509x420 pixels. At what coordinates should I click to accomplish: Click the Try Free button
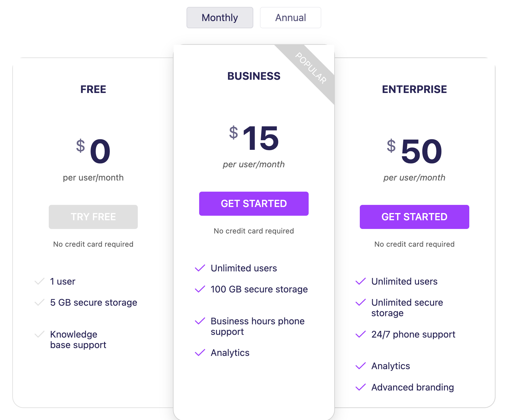(93, 217)
